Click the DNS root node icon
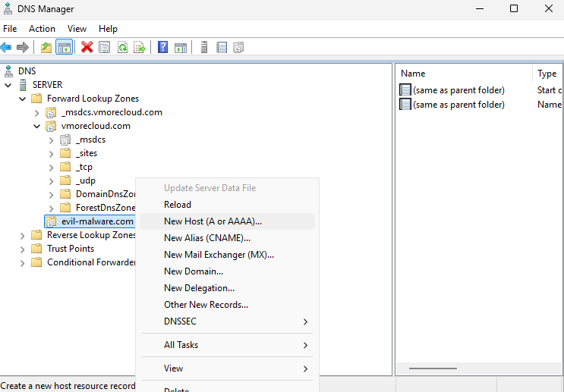The height and width of the screenshot is (392, 564). 8,71
